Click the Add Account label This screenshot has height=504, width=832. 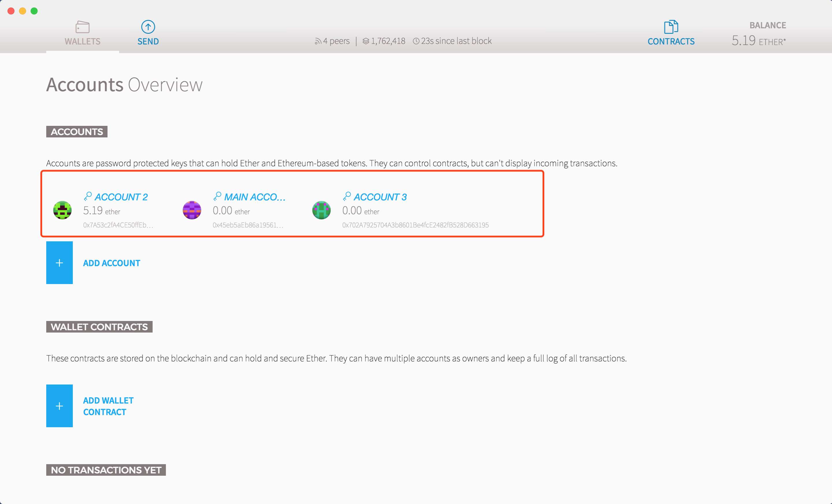112,263
